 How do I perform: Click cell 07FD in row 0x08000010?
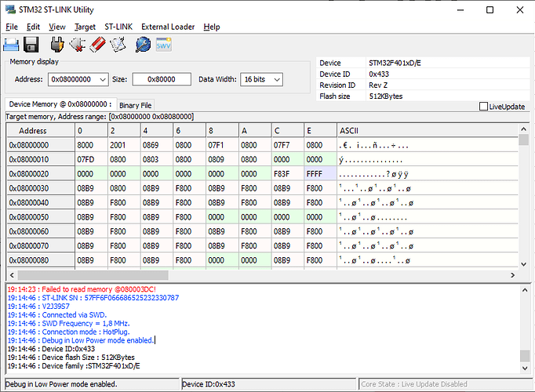coord(91,159)
